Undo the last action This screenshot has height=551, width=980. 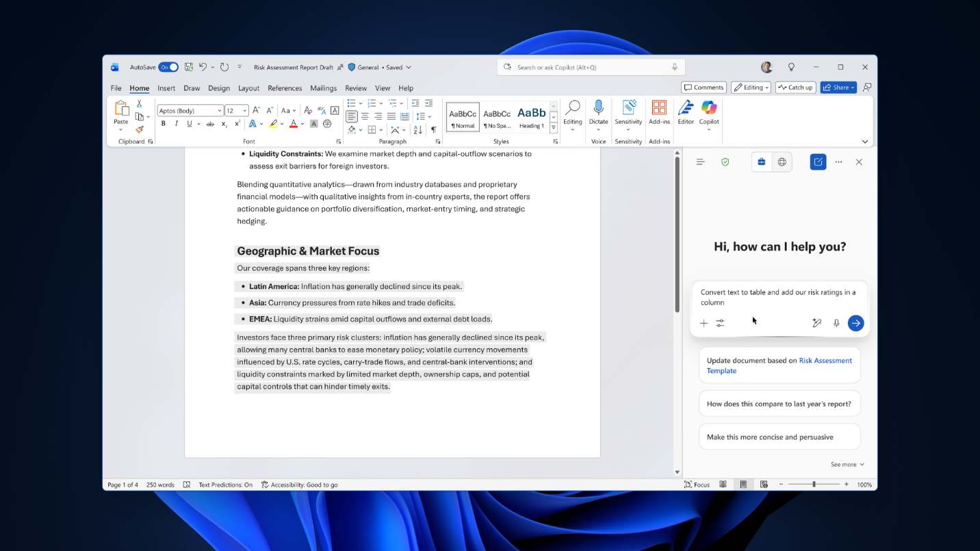(x=203, y=67)
